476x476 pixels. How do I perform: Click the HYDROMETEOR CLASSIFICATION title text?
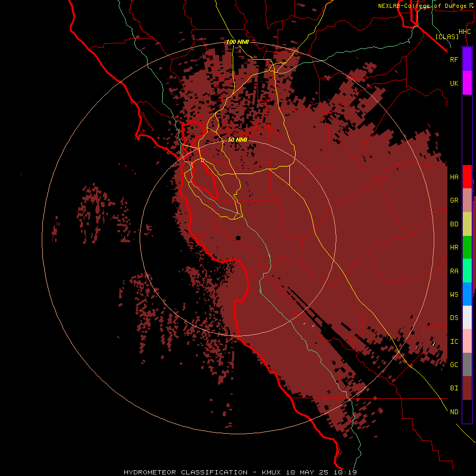point(186,472)
